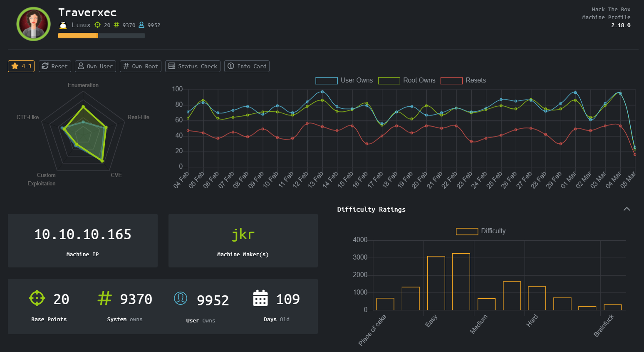Click the blue user circle User Owns icon

(x=180, y=298)
